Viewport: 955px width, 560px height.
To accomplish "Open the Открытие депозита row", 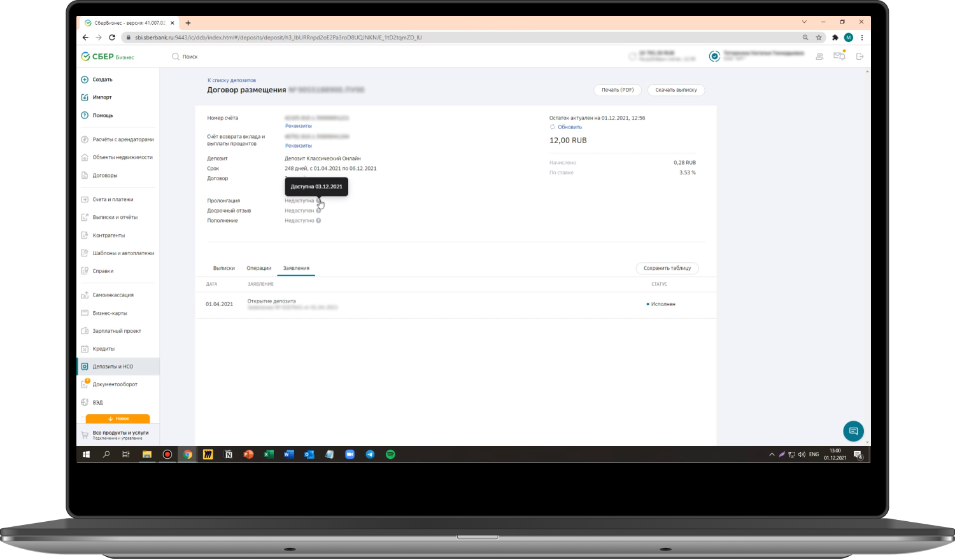I will (x=455, y=304).
